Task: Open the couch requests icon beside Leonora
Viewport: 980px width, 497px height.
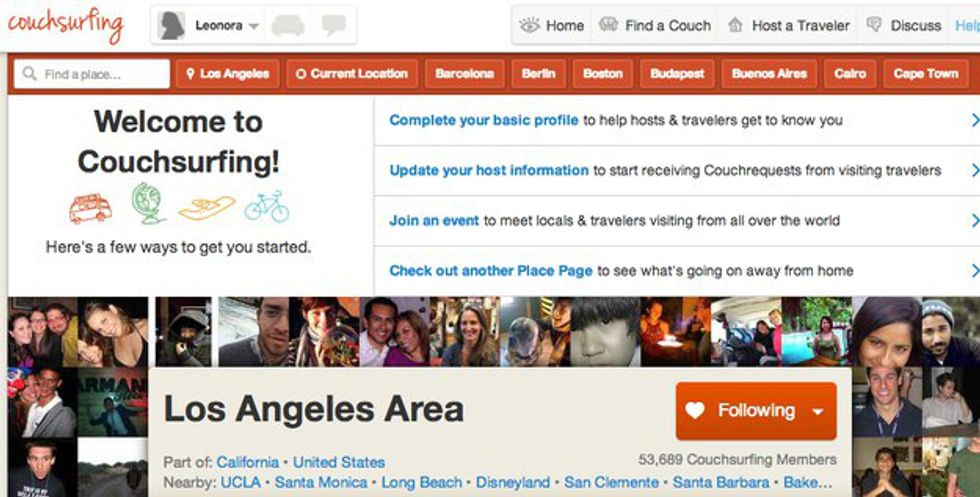Action: [288, 25]
